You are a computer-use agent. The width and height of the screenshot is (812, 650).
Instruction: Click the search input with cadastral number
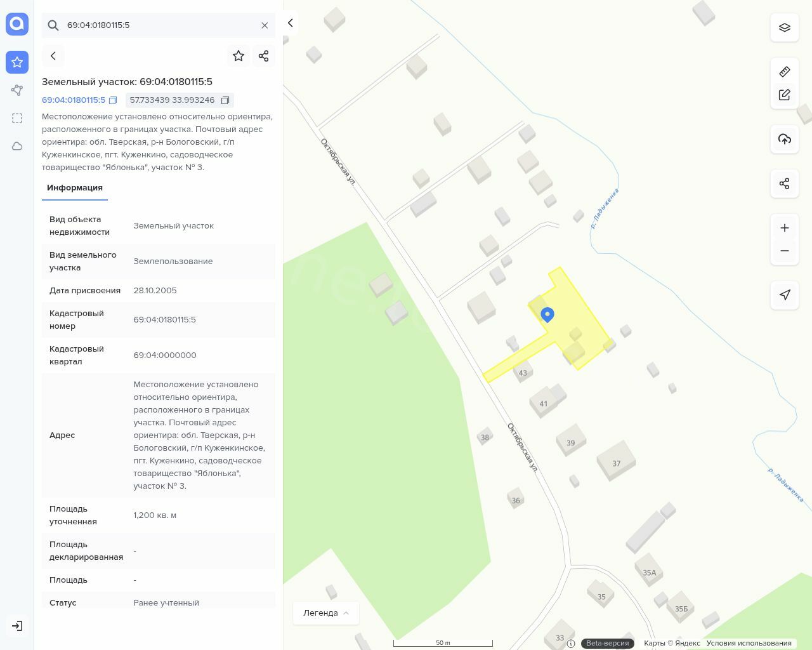pyautogui.click(x=159, y=25)
